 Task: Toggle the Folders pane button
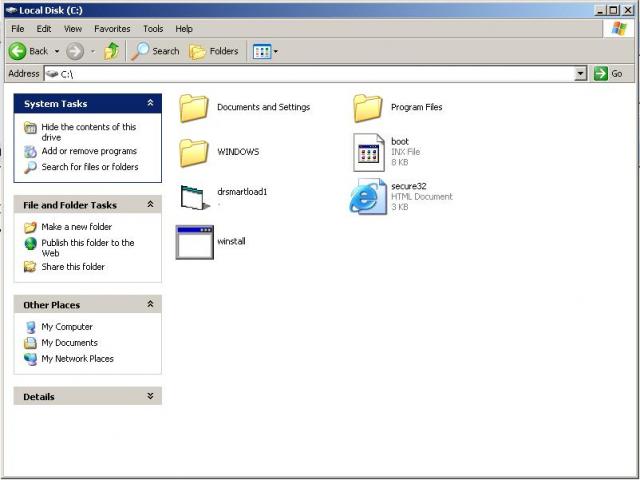[x=213, y=51]
